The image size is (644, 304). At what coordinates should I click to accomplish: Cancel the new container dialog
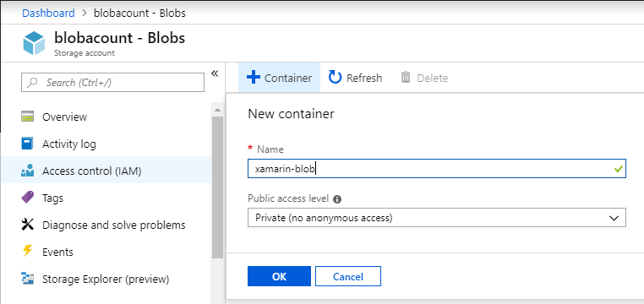(x=348, y=276)
